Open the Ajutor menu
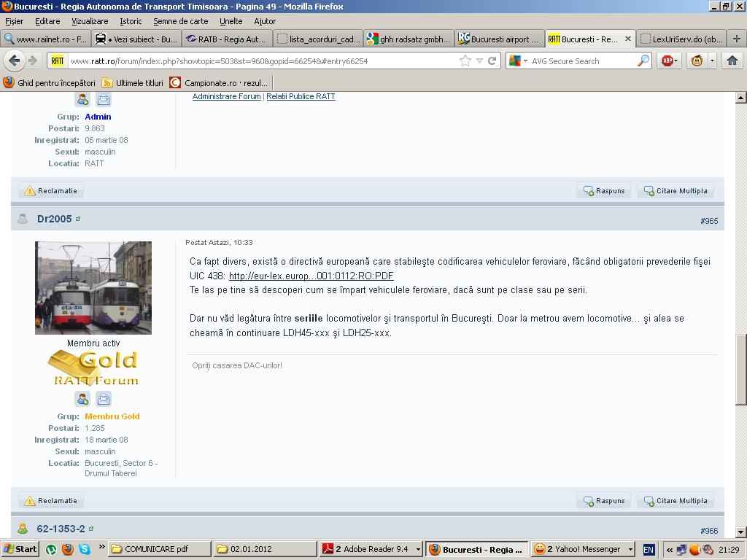This screenshot has width=747, height=560. (265, 21)
